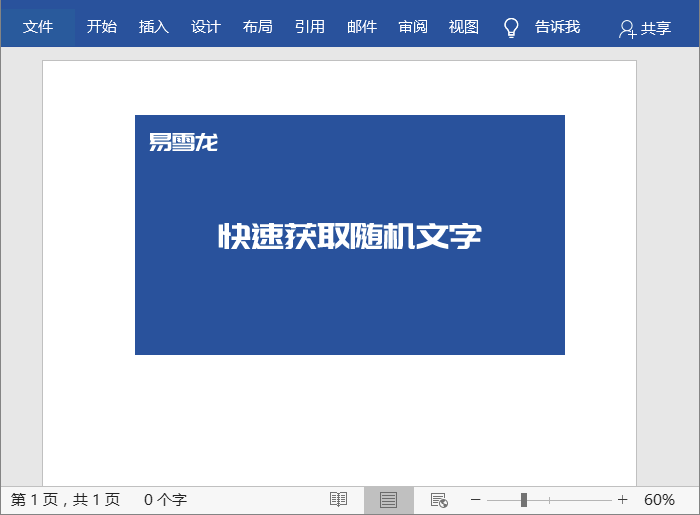This screenshot has width=700, height=515.
Task: Click the page count in status bar
Action: click(x=65, y=499)
